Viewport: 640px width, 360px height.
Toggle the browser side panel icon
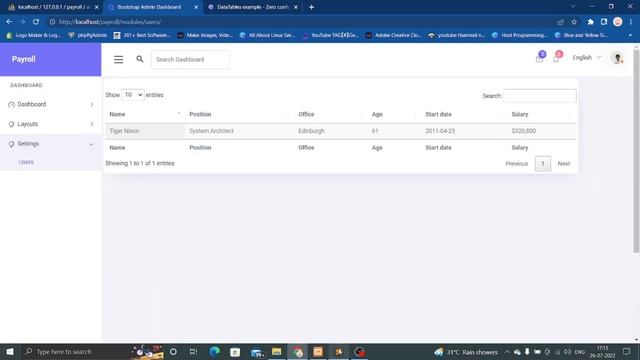tap(604, 22)
